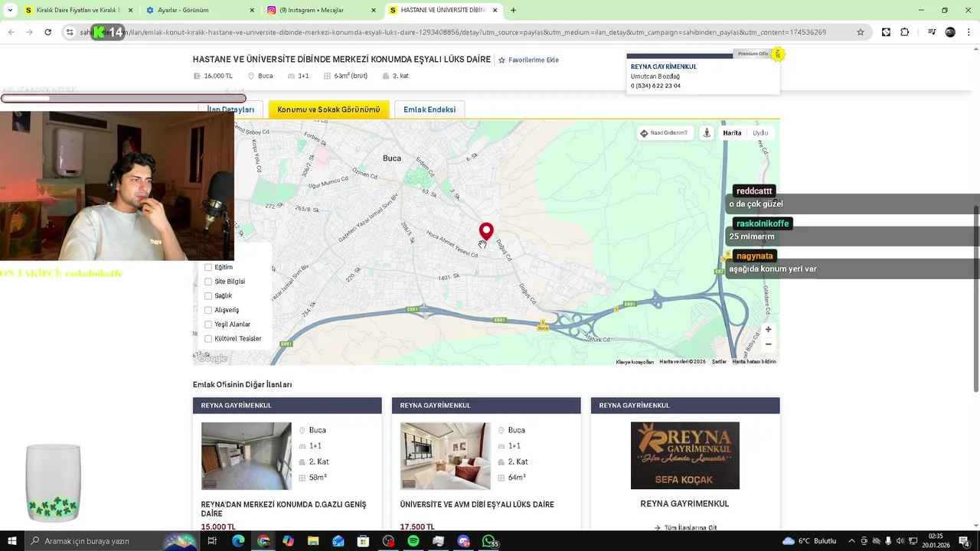Open the Emlak Endeksi tab

coord(430,109)
